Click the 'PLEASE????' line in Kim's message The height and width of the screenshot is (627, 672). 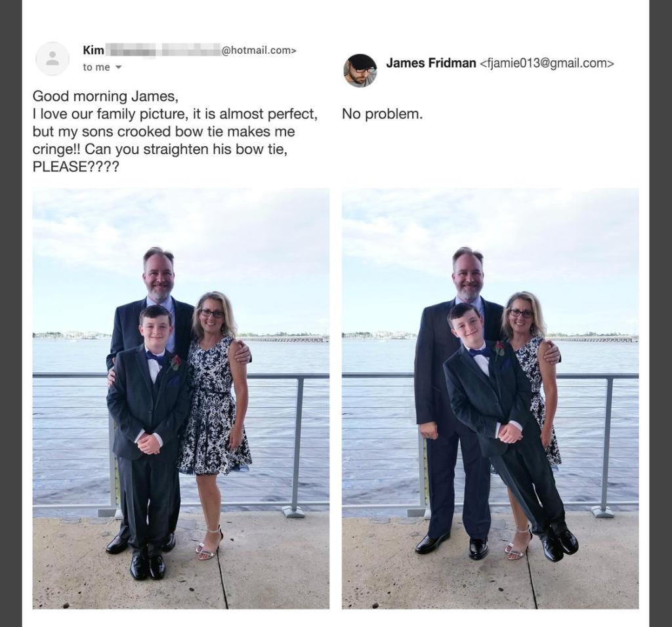[76, 166]
